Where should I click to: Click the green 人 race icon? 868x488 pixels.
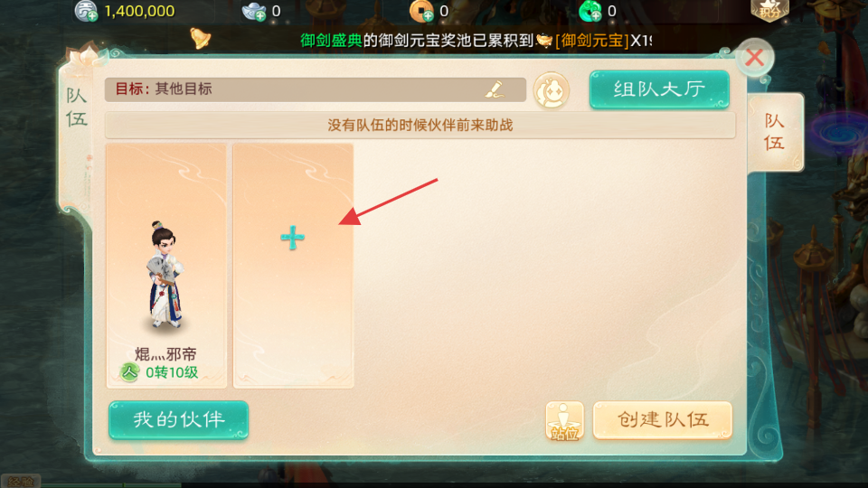click(x=129, y=372)
